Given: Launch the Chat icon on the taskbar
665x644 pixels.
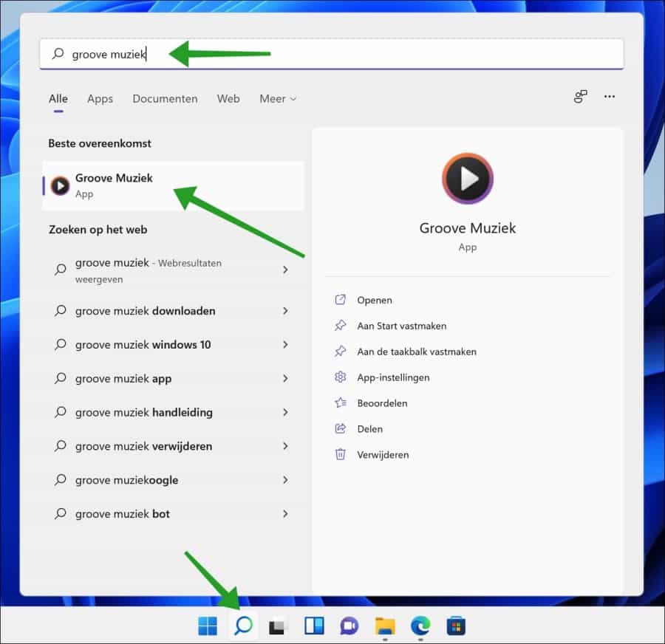Looking at the screenshot, I should (349, 626).
